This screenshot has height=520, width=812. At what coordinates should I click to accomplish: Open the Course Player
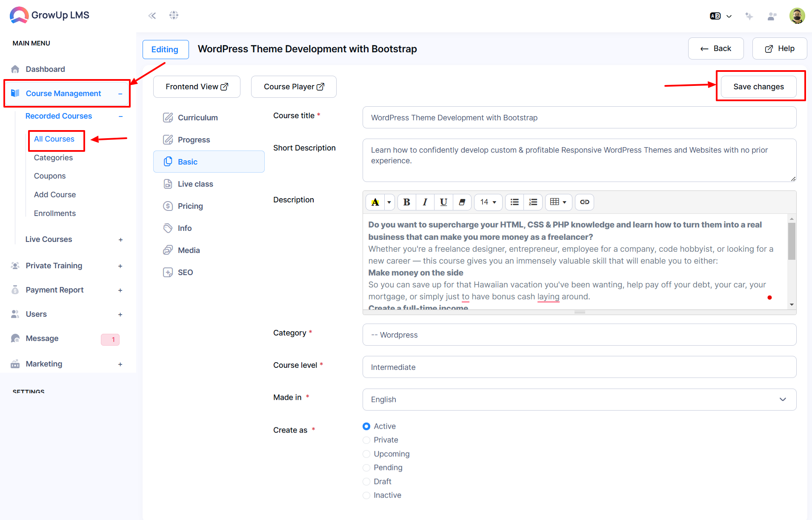coord(294,87)
